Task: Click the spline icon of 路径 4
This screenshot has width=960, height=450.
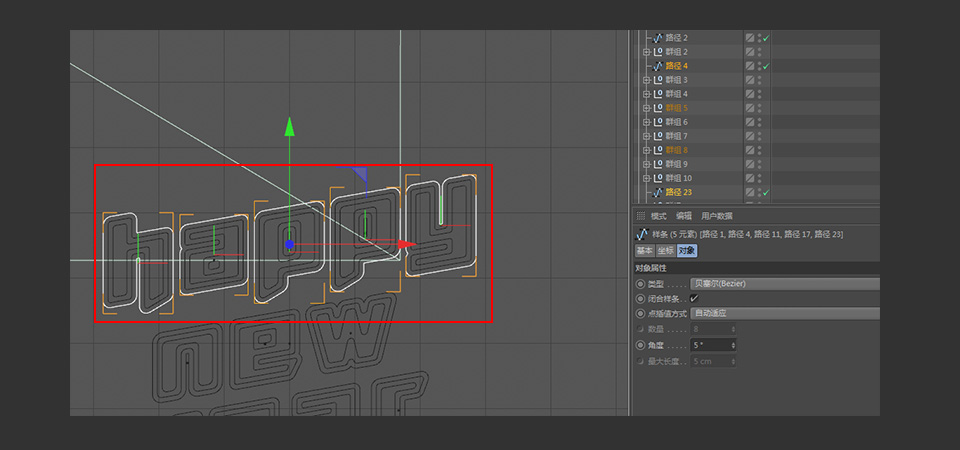Action: pos(658,66)
